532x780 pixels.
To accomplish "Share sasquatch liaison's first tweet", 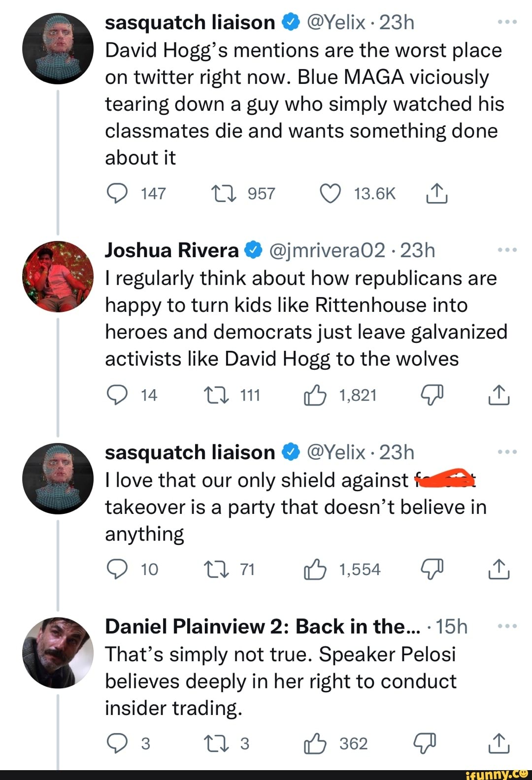I will tap(436, 194).
